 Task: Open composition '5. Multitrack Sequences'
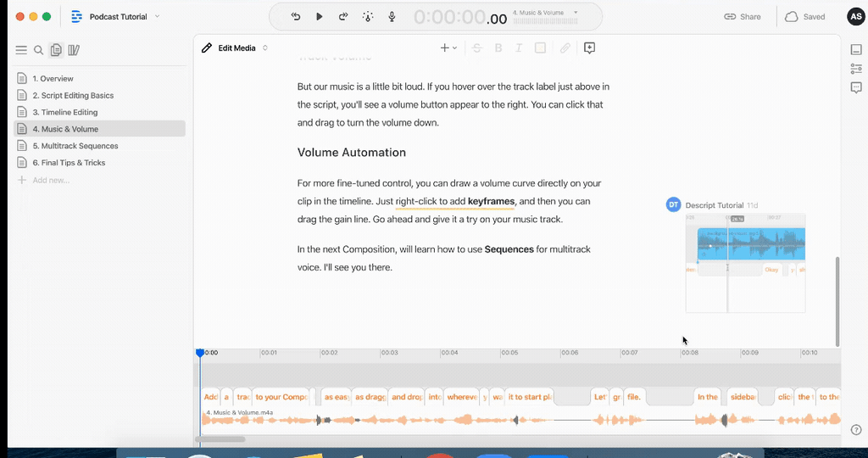pos(100,146)
